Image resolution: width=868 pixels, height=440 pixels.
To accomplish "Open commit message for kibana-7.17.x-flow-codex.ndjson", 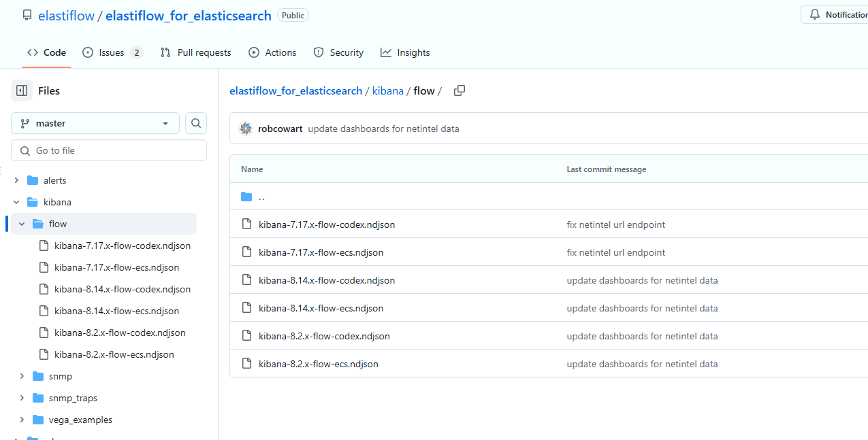I will pyautogui.click(x=616, y=224).
